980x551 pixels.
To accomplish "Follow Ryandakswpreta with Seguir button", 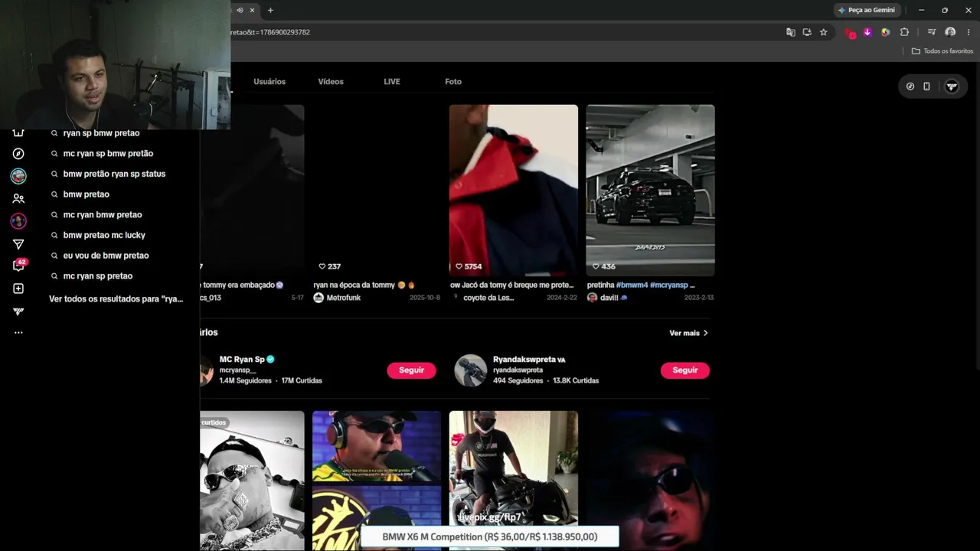I will click(685, 370).
